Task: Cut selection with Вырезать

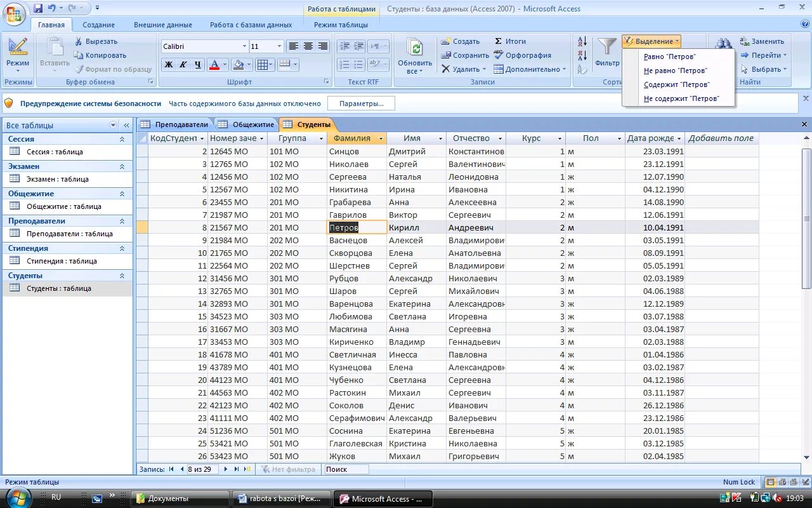Action: 96,41
